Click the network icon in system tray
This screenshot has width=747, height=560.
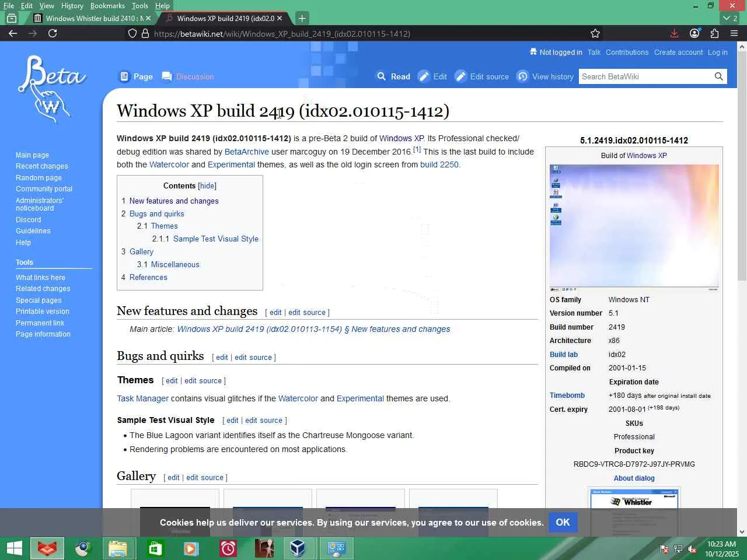(x=678, y=549)
